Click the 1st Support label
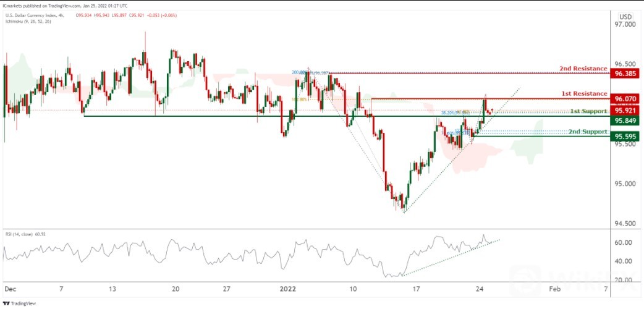The image size is (644, 309). 588,111
